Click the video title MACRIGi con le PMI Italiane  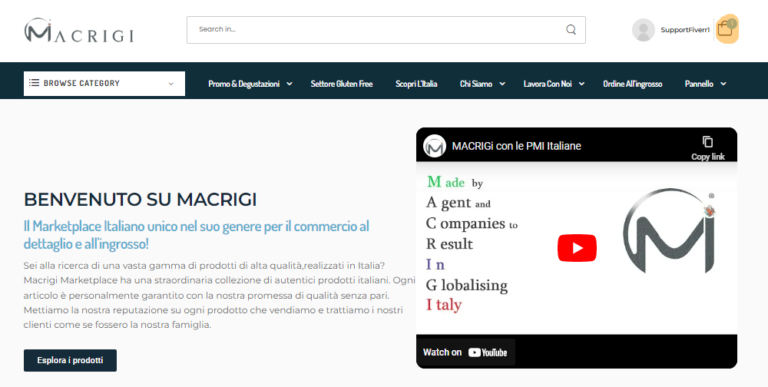coord(516,146)
